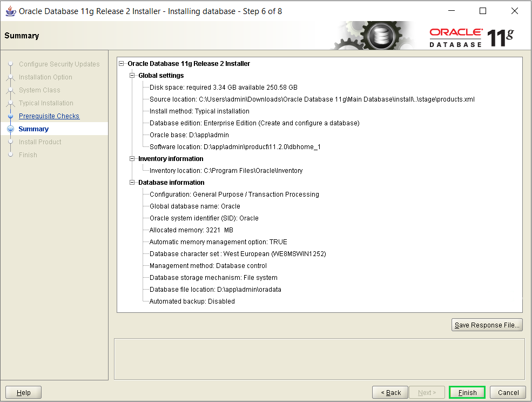The image size is (532, 402).
Task: Select the Database character set row
Action: point(238,253)
